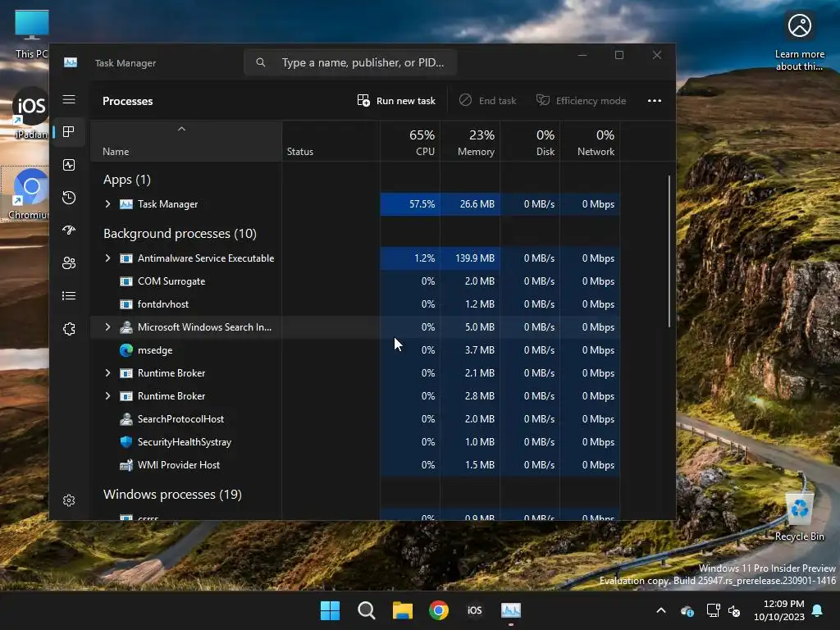Open taskbar Search
This screenshot has width=840, height=630.
pos(367,610)
